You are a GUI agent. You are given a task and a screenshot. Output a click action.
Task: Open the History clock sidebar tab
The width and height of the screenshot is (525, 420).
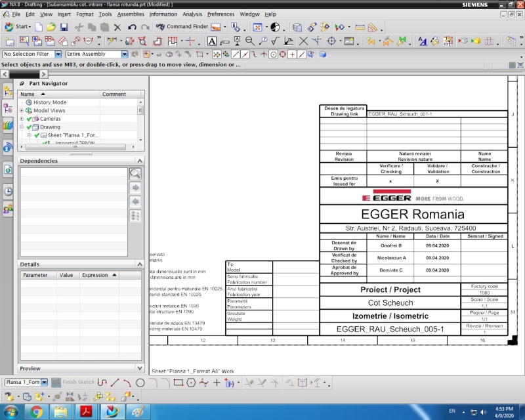click(8, 191)
